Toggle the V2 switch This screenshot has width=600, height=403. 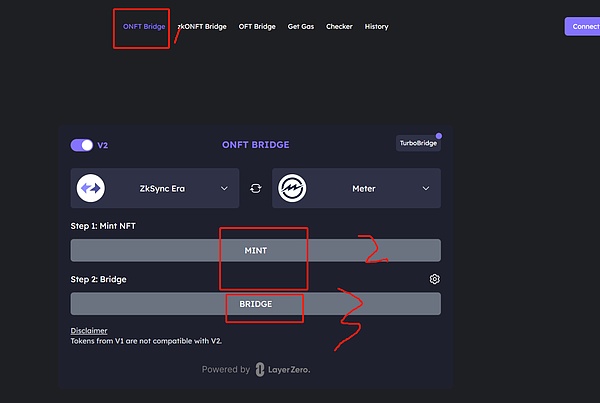coord(82,145)
